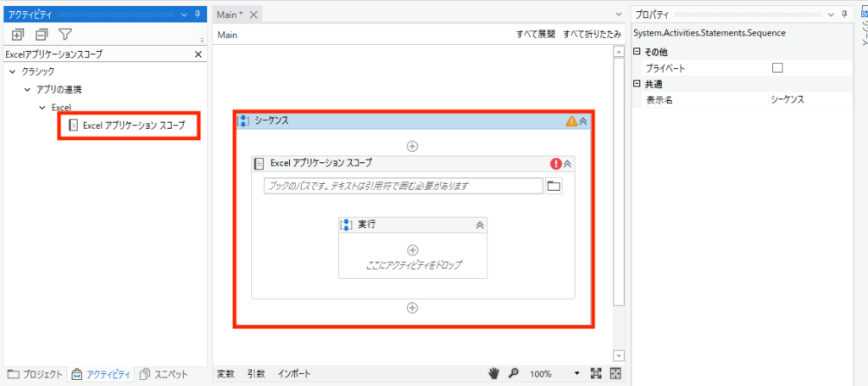Image resolution: width=868 pixels, height=386 pixels.
Task: Collapse the Excel アプリケーション スコープ activity
Action: pyautogui.click(x=567, y=164)
